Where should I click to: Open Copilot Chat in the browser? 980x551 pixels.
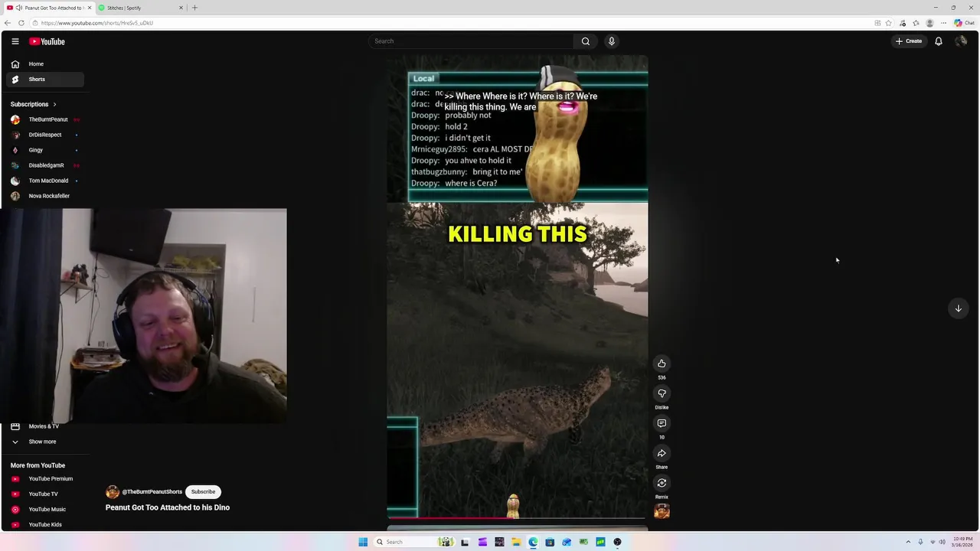(964, 23)
